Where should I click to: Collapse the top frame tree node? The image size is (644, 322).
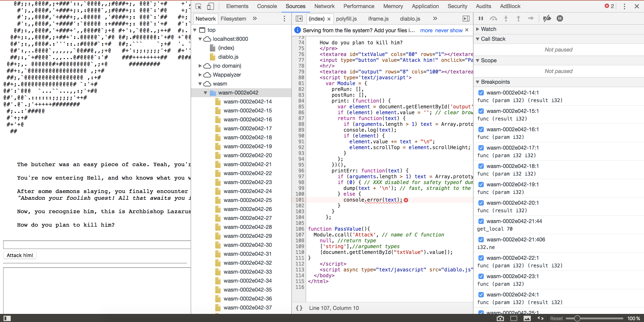click(x=195, y=30)
